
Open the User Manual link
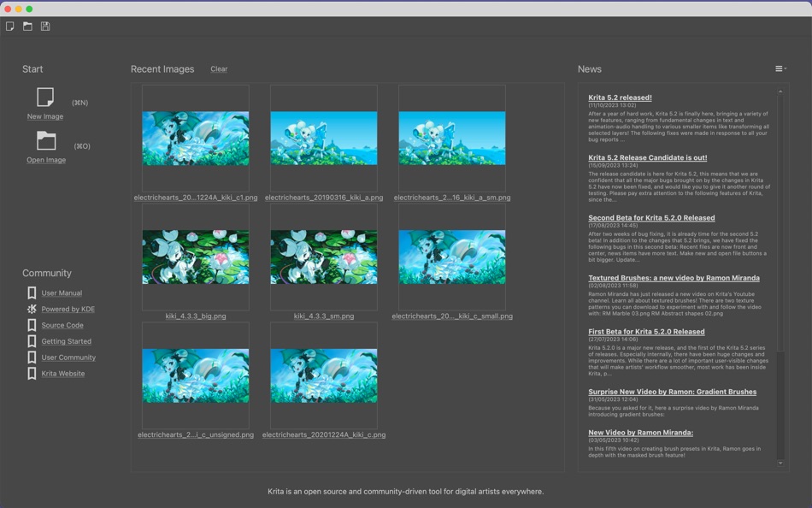click(x=62, y=292)
